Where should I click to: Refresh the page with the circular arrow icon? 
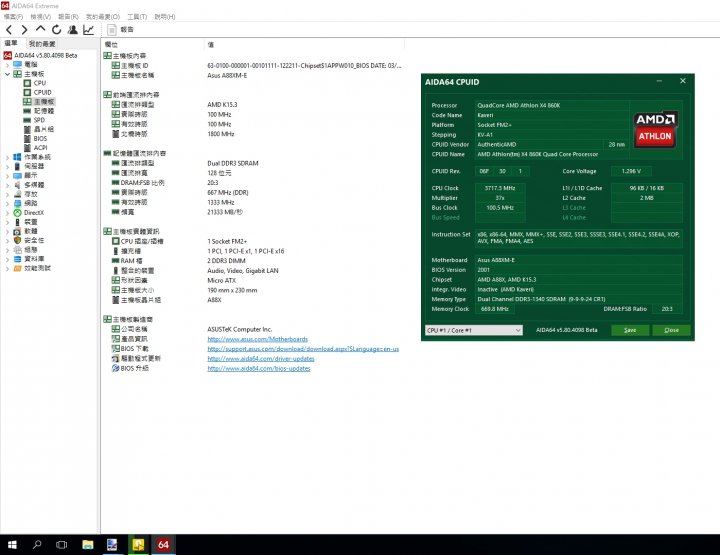[x=56, y=30]
